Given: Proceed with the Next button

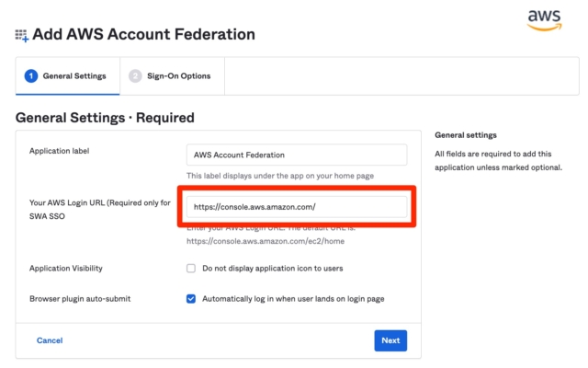Looking at the screenshot, I should (390, 340).
